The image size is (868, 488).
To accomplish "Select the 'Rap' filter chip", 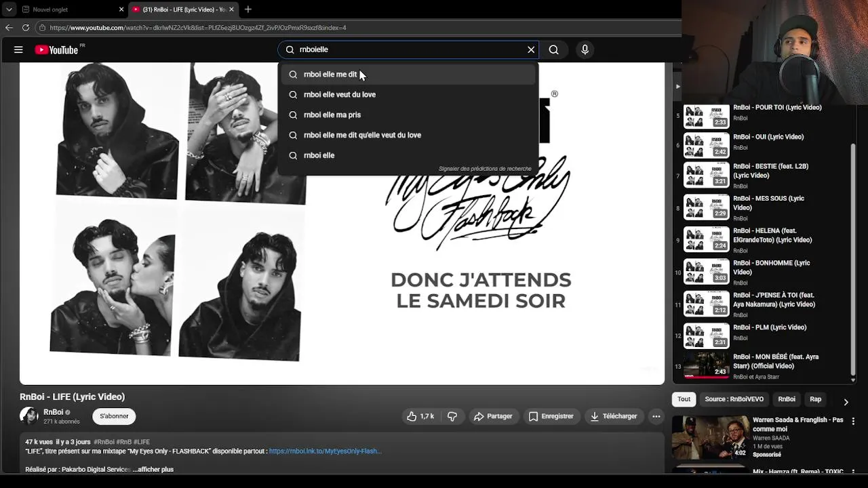I will 816,399.
